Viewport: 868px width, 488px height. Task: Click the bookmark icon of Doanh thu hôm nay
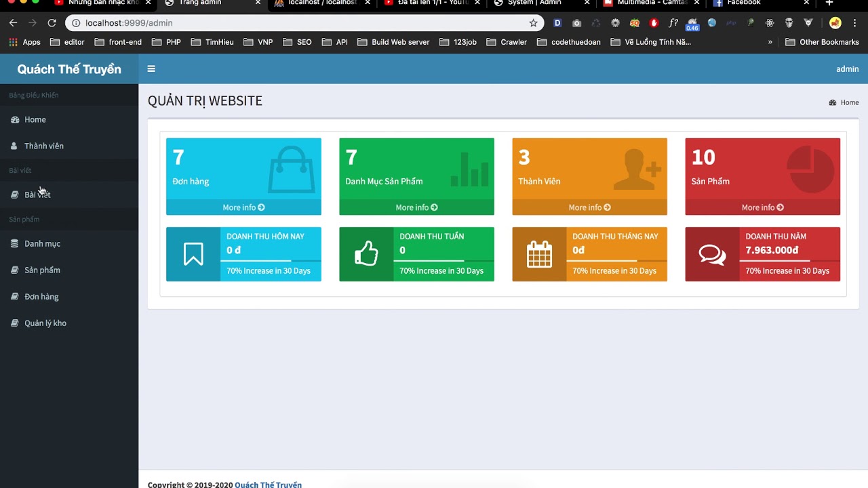click(193, 254)
